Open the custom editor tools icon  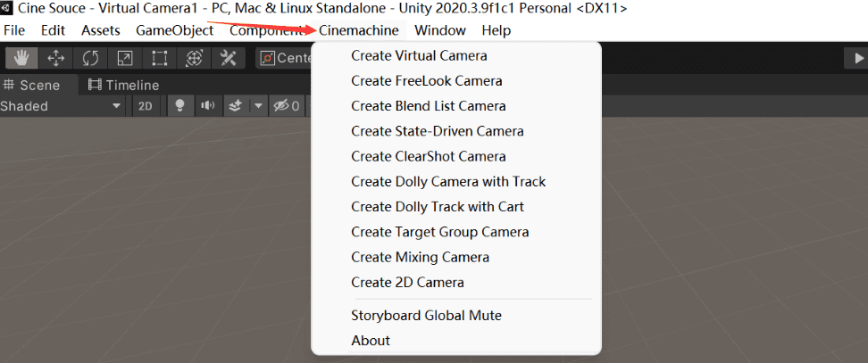coord(229,58)
